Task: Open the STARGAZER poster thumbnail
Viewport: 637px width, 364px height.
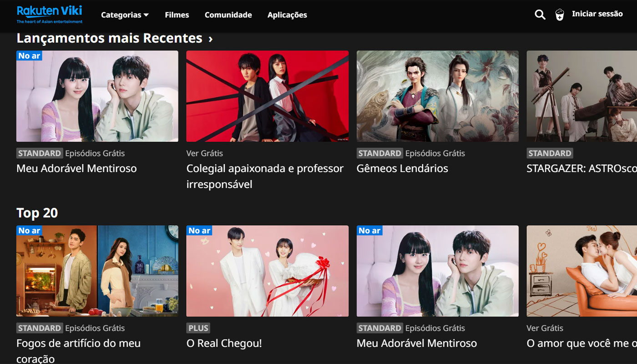Action: click(581, 96)
